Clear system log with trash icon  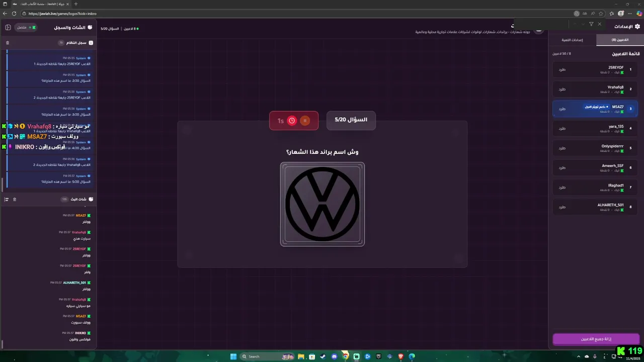[7, 43]
